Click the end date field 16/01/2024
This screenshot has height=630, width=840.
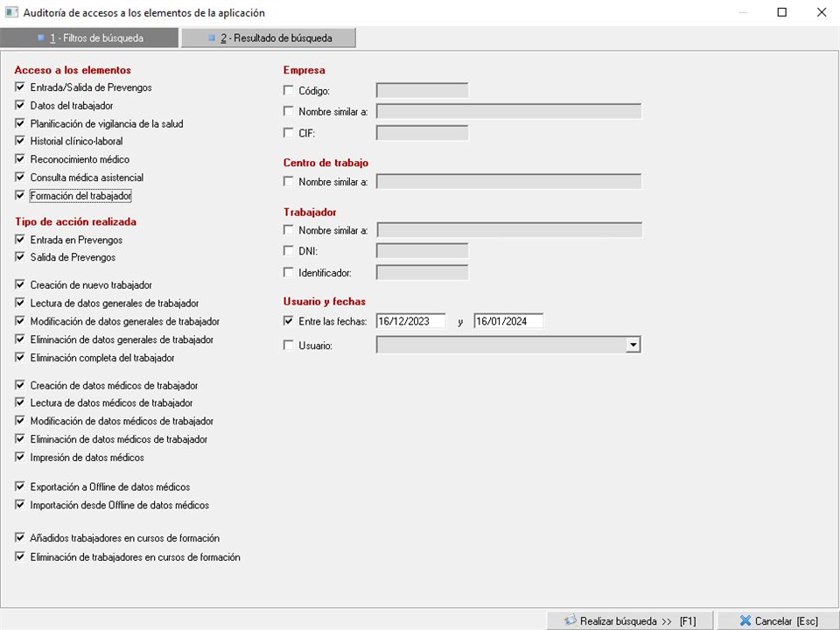(x=508, y=321)
